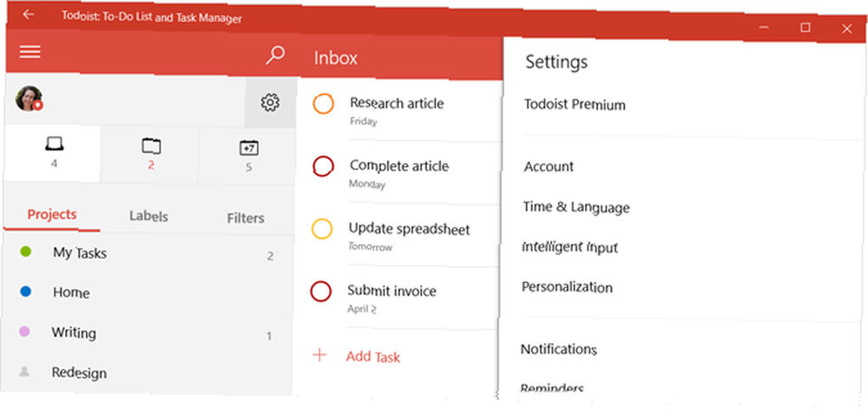Maximize the Todoist window
Viewport: 868px width, 409px height.
[806, 28]
